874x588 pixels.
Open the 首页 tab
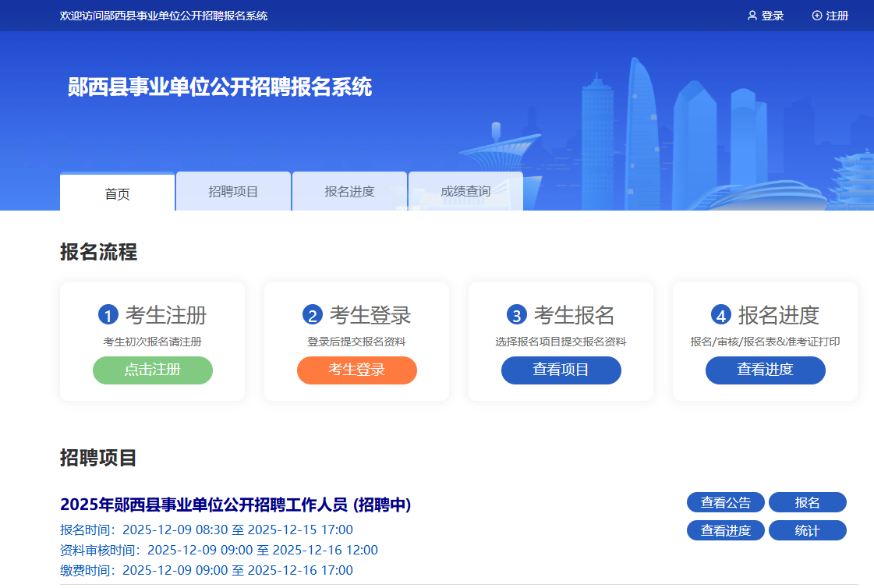click(x=117, y=193)
